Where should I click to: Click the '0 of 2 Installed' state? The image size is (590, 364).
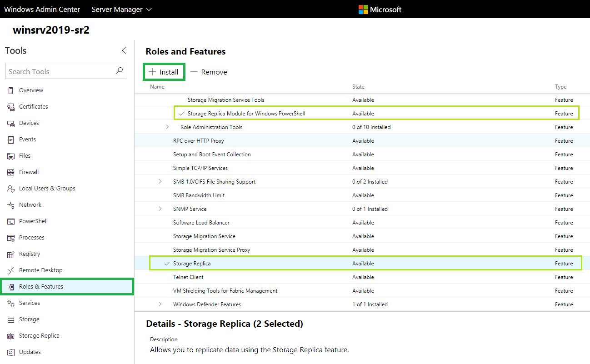click(370, 182)
